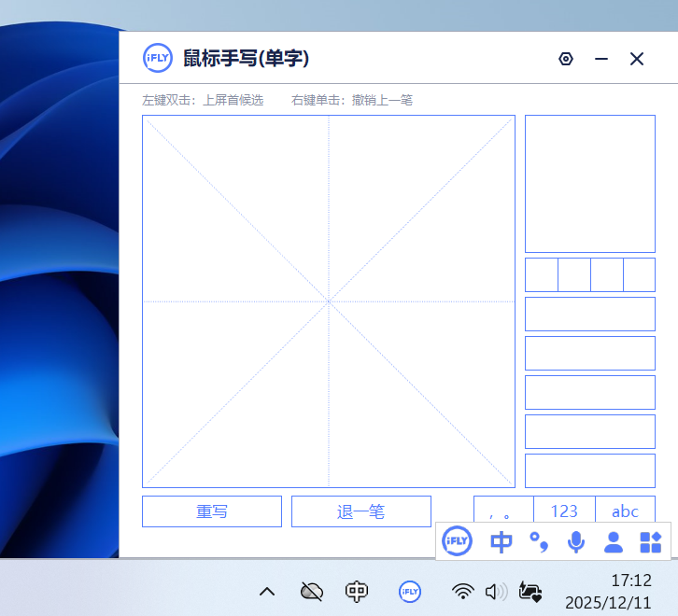
Task: Click 退一笔 to undo last stroke
Action: 361,511
